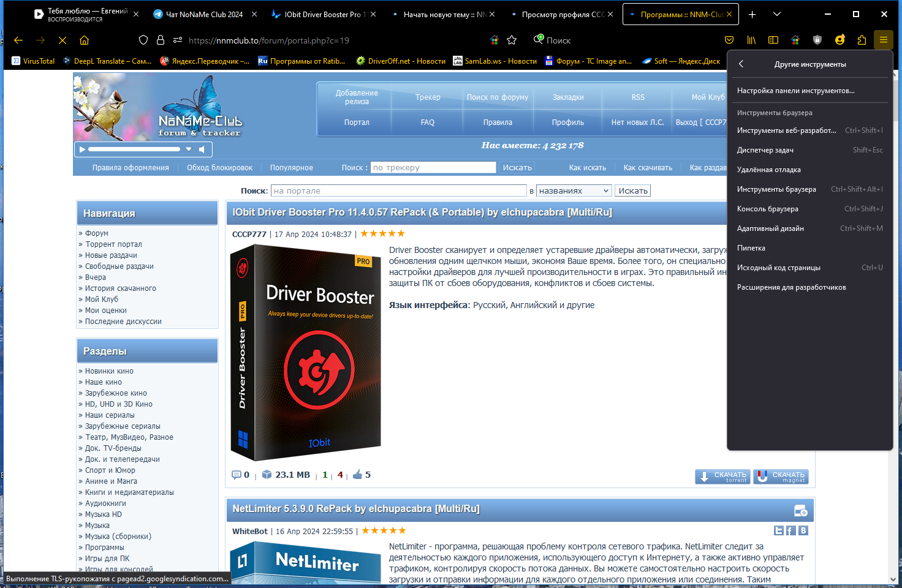This screenshot has width=902, height=588.
Task: Open the Extensions puzzle piece icon
Action: pos(862,40)
